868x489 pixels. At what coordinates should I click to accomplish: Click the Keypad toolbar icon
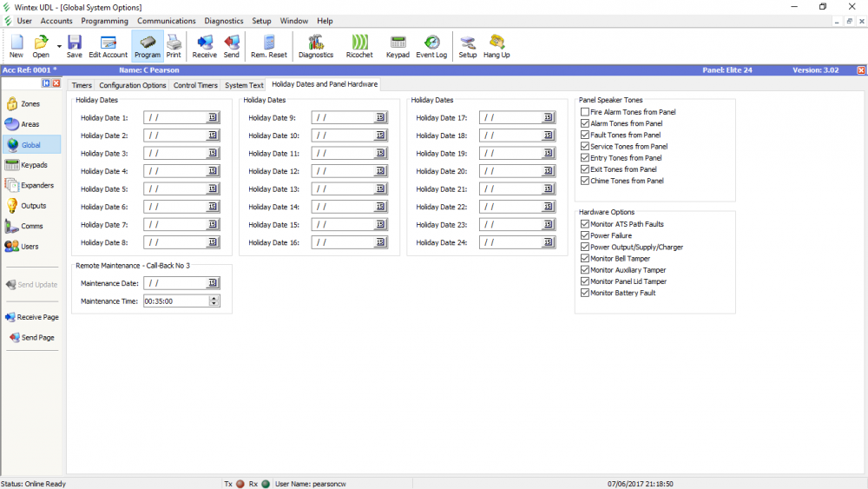(x=398, y=46)
